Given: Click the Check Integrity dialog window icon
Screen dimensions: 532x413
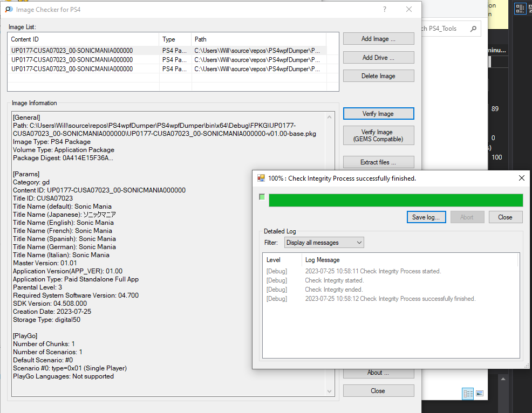Looking at the screenshot, I should click(261, 178).
